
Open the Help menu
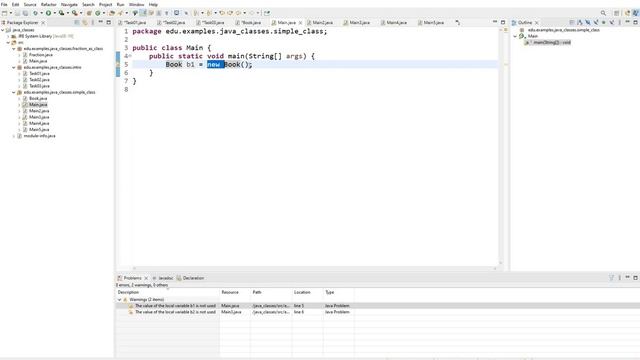point(153,4)
